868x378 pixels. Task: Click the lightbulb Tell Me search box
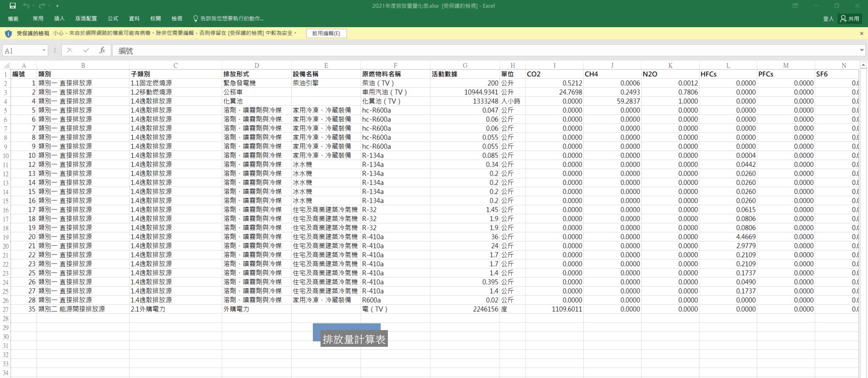coord(228,19)
